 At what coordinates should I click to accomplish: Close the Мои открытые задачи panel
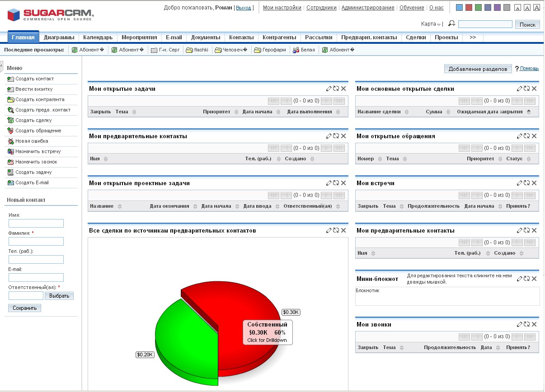click(x=343, y=89)
